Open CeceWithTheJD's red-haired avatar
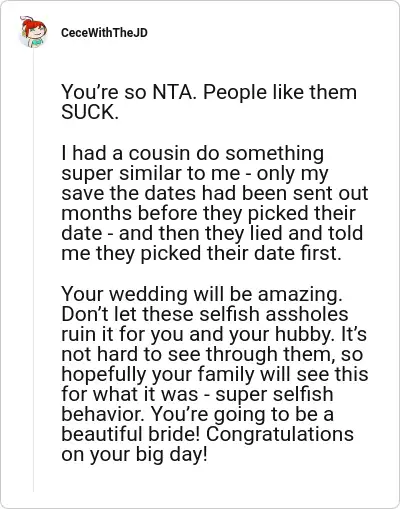400x509 pixels. tap(33, 32)
